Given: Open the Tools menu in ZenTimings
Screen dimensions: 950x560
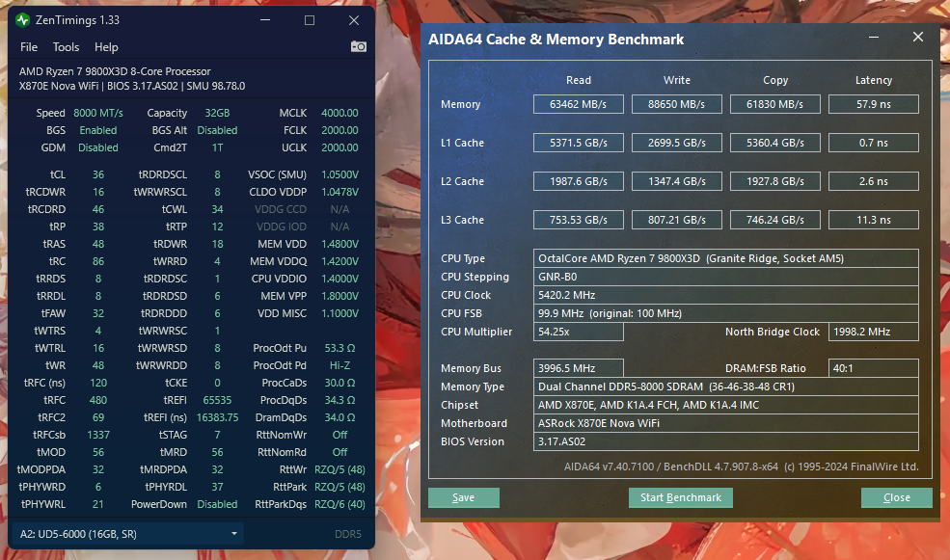Looking at the screenshot, I should pos(66,47).
